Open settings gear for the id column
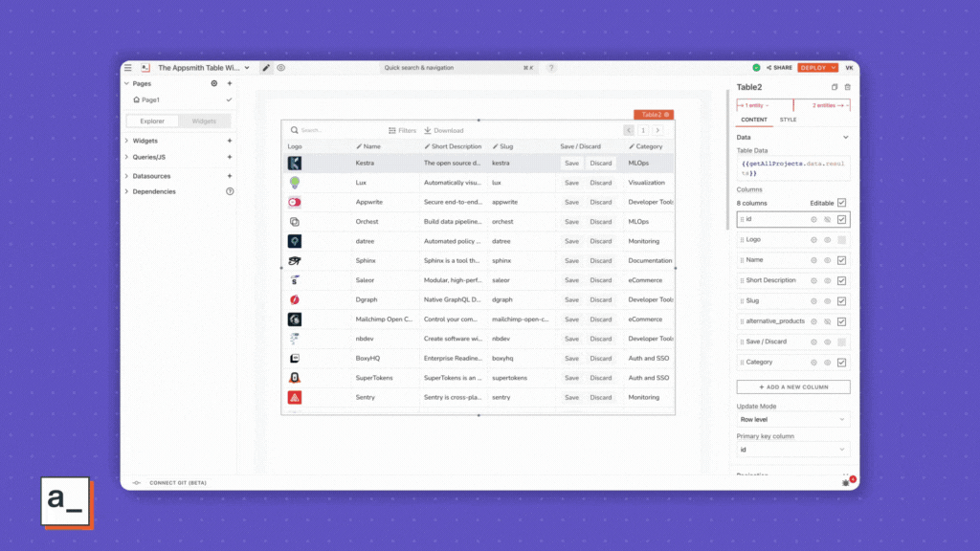This screenshot has width=980, height=551. click(813, 219)
